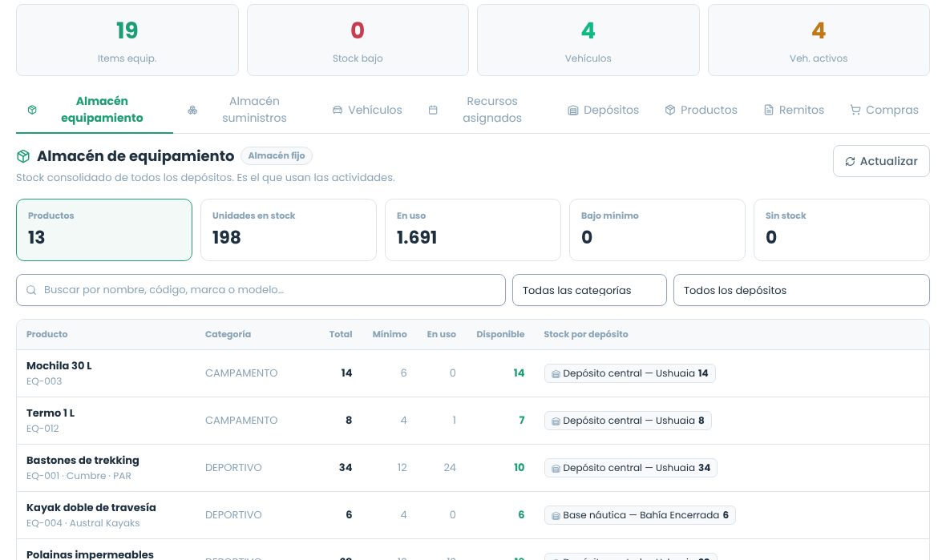Select the Bajo mínimo card
The image size is (946, 560).
(x=657, y=230)
